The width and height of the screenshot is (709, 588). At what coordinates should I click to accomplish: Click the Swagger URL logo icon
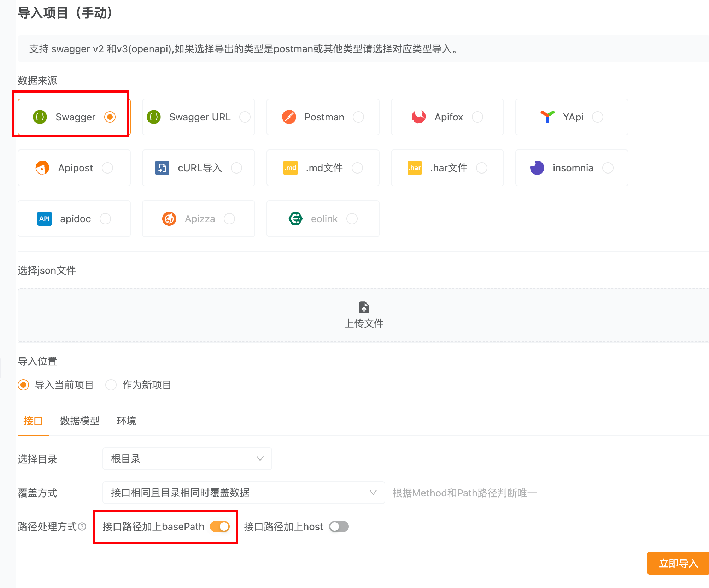[x=154, y=117]
